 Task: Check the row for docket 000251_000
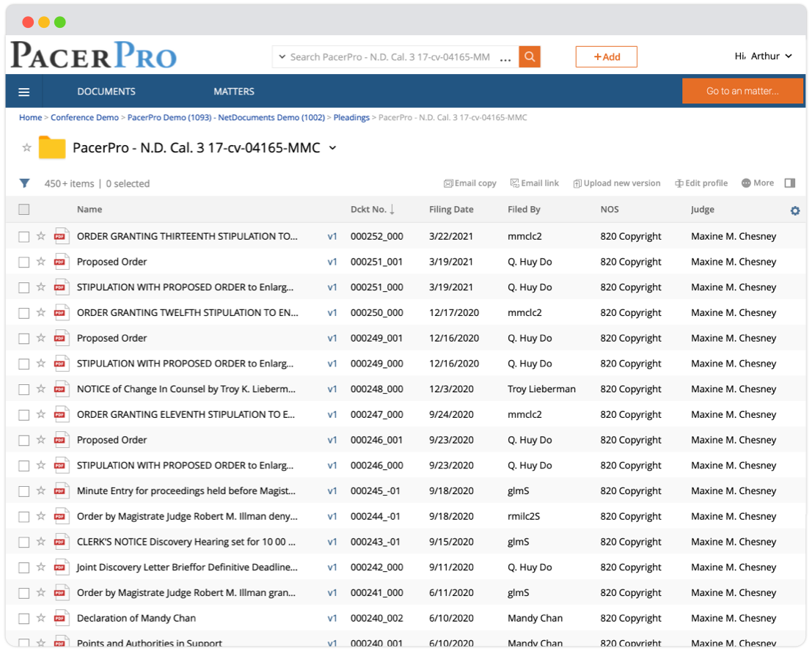pyautogui.click(x=23, y=287)
